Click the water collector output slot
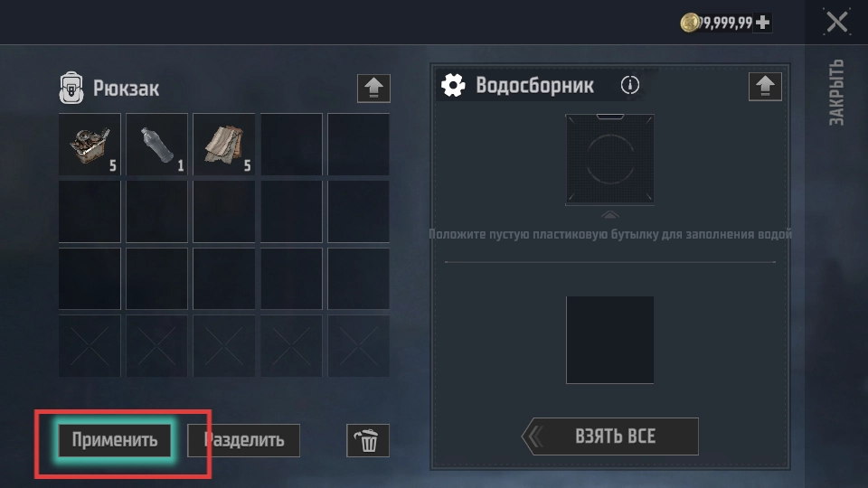The width and height of the screenshot is (868, 488). coord(609,340)
